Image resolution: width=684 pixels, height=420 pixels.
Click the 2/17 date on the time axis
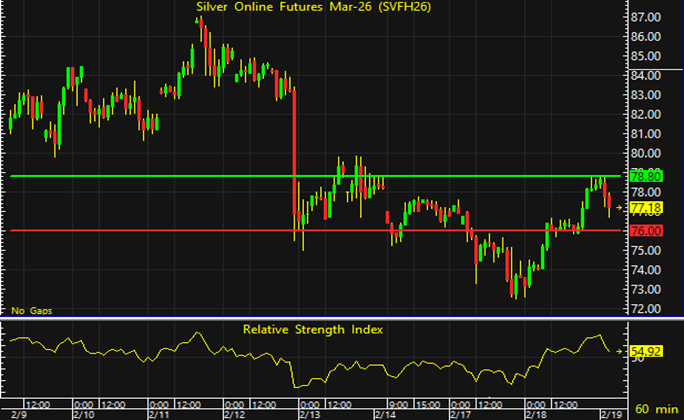tap(461, 413)
